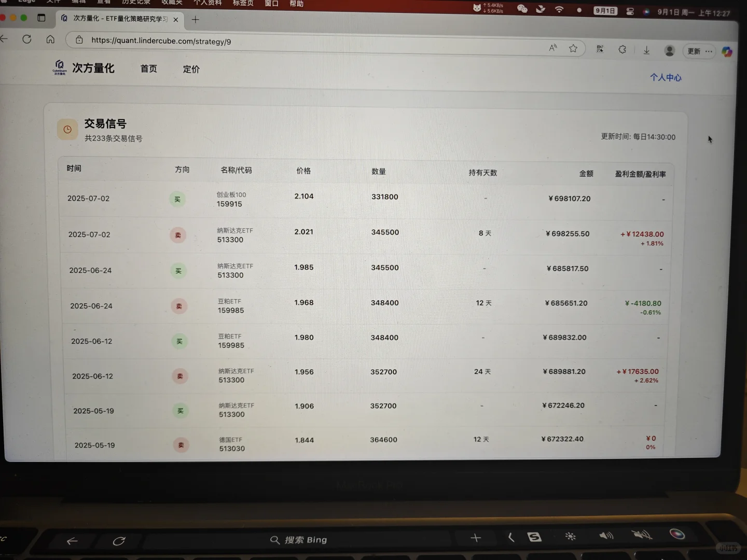Image resolution: width=747 pixels, height=560 pixels.
Task: Click the WeChat icon in the menu bar
Action: (522, 8)
